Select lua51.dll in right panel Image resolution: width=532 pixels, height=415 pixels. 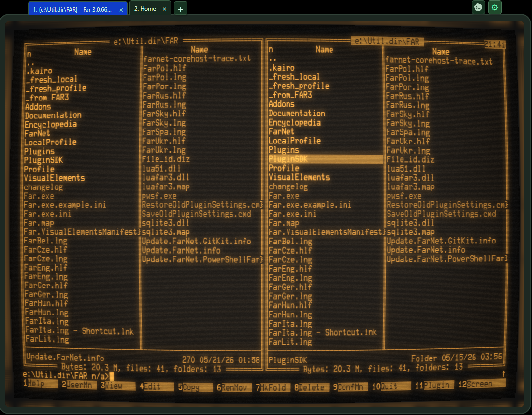406,169
